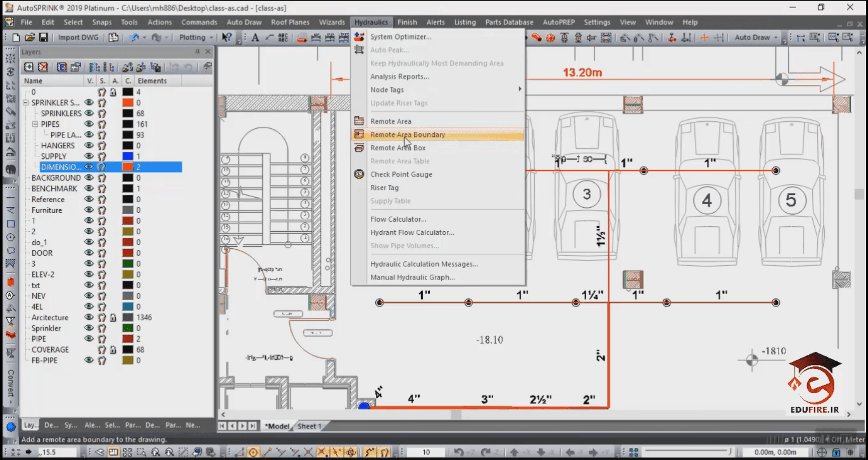Click the help pointer question icon
This screenshot has height=460, width=868.
pos(227,37)
